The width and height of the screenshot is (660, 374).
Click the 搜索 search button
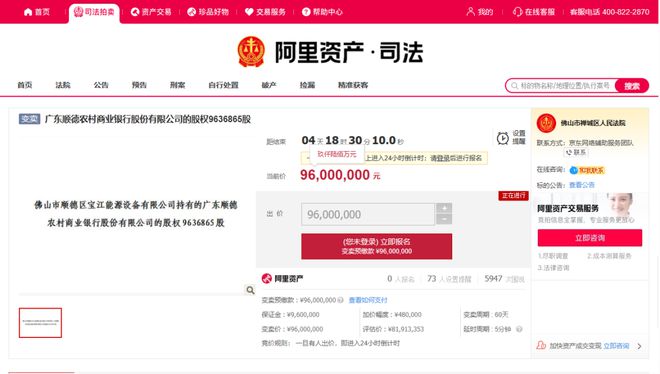pos(631,86)
